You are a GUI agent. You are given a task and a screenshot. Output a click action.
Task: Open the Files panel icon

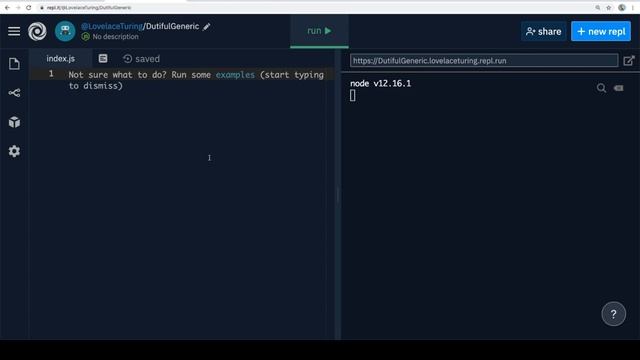[x=14, y=64]
